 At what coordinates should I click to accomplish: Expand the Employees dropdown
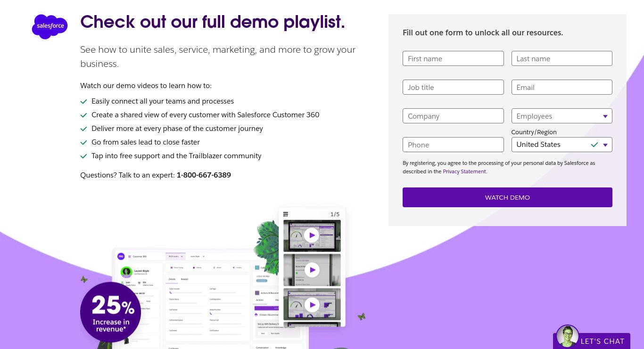[561, 116]
